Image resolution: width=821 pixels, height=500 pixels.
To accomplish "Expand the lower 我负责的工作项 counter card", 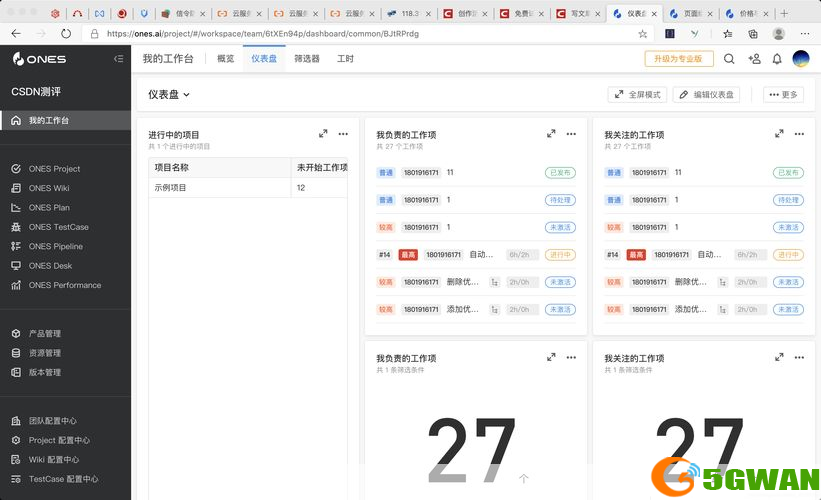I will (551, 358).
